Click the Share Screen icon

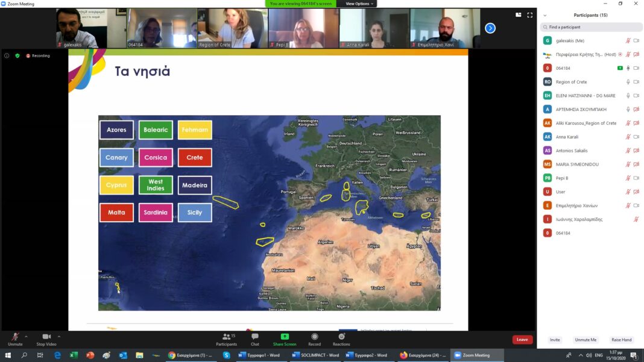pos(285,339)
